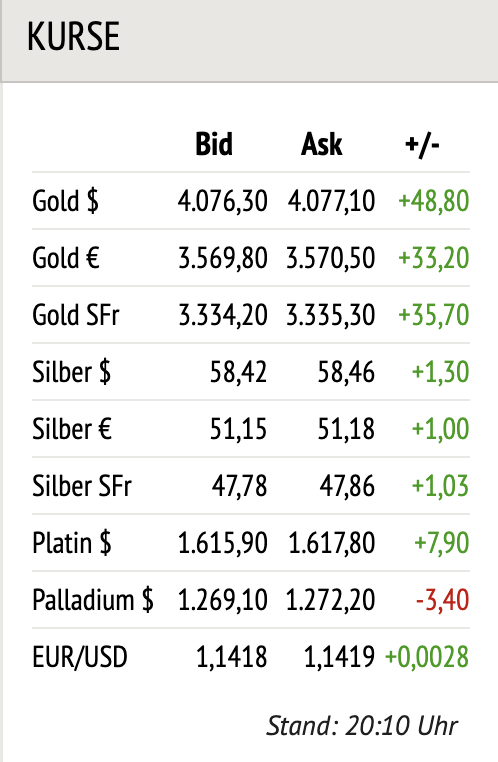Screen dimensions: 498x762
Task: Open the Gold $ row label
Action: click(x=65, y=201)
